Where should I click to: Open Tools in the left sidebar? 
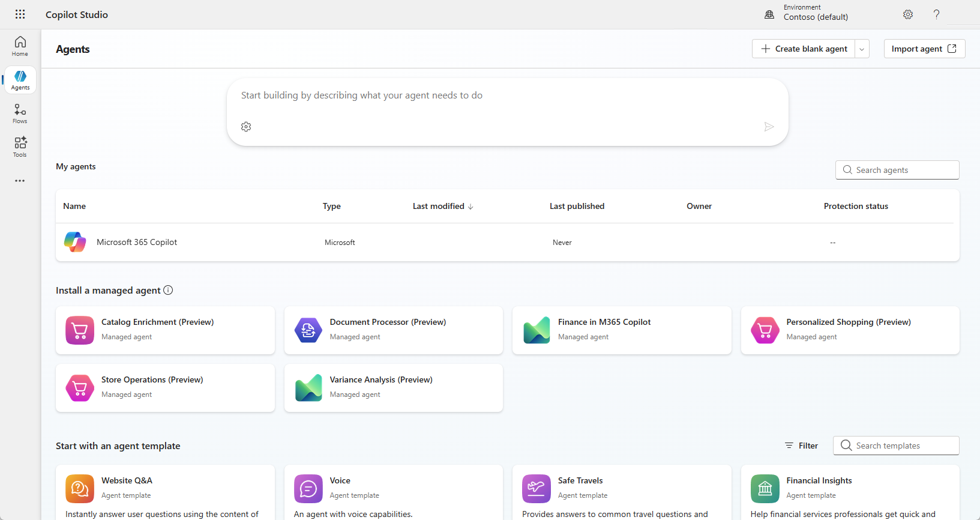20,147
